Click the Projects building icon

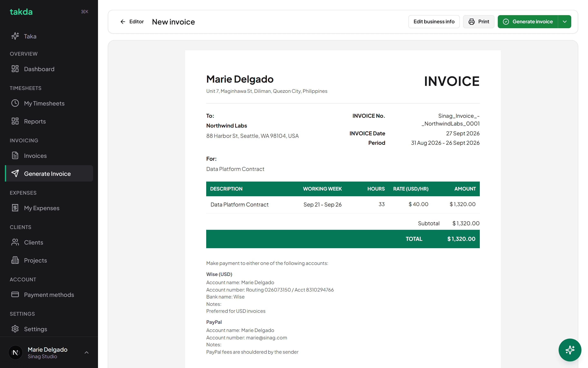pos(15,260)
